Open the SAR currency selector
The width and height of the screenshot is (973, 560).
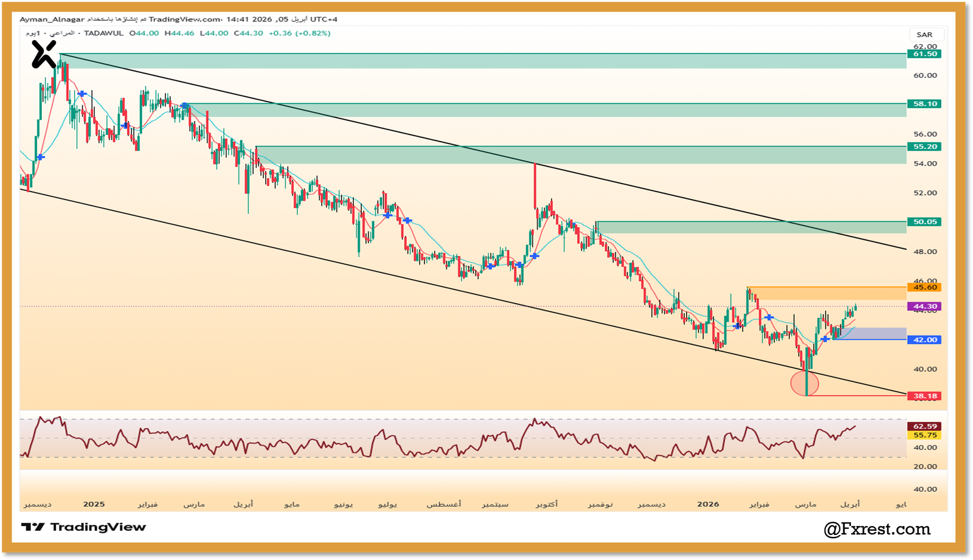pos(924,35)
